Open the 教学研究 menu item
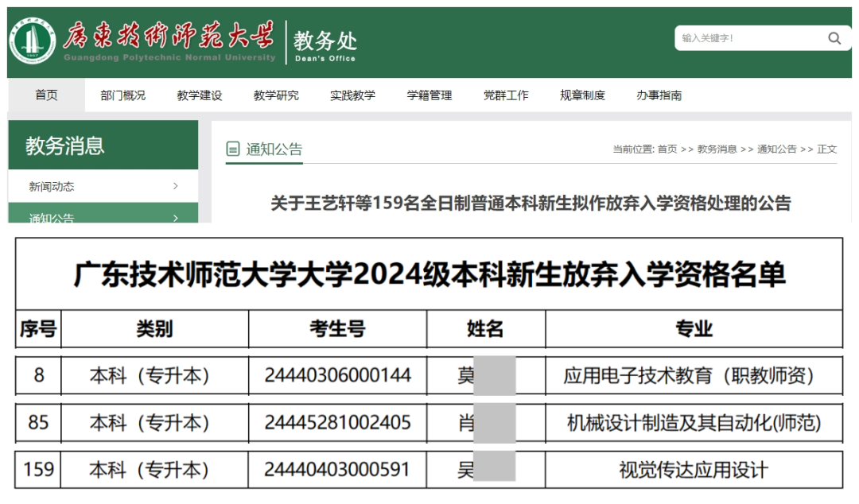The height and width of the screenshot is (504, 859). [x=276, y=95]
